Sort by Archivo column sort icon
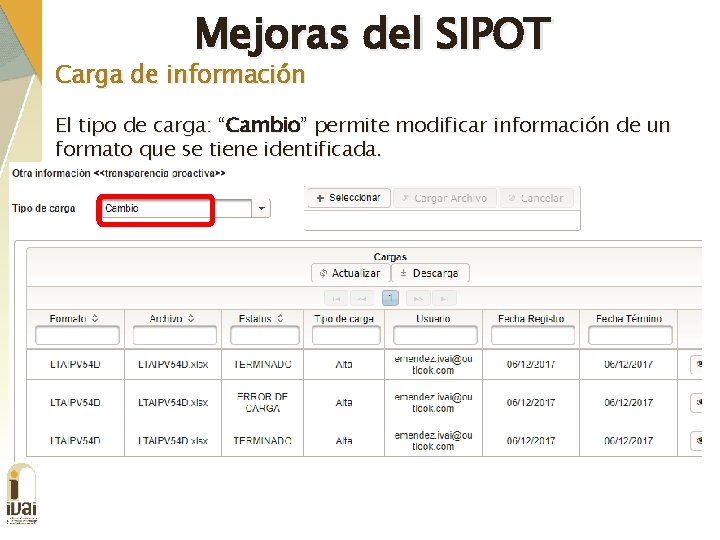The height and width of the screenshot is (540, 720). click(191, 318)
